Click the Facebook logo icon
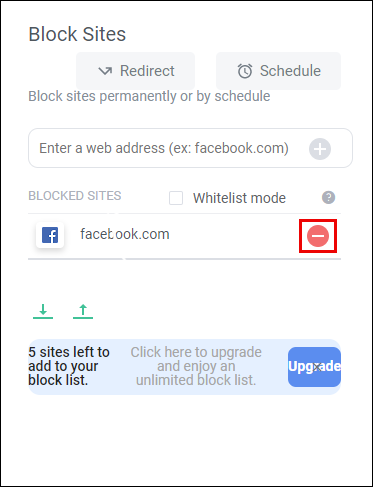 (50, 235)
